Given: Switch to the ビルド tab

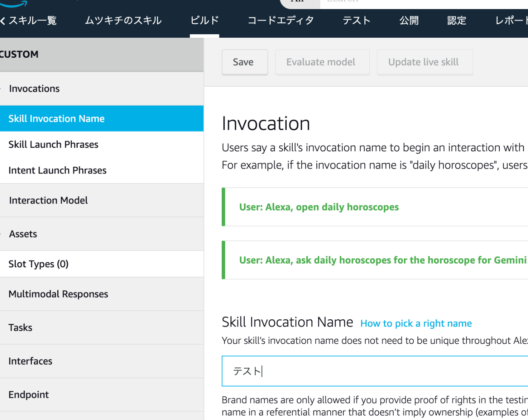Looking at the screenshot, I should point(204,20).
